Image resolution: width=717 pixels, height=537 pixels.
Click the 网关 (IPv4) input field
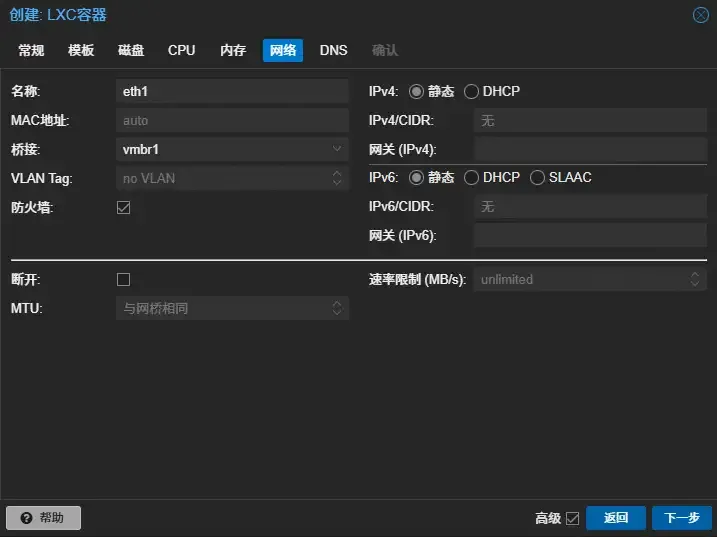pyautogui.click(x=590, y=150)
